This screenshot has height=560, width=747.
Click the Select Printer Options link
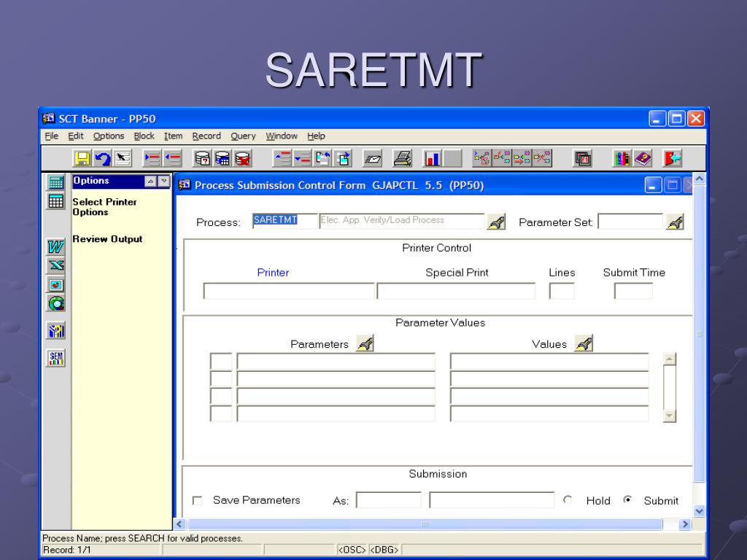[x=104, y=207]
